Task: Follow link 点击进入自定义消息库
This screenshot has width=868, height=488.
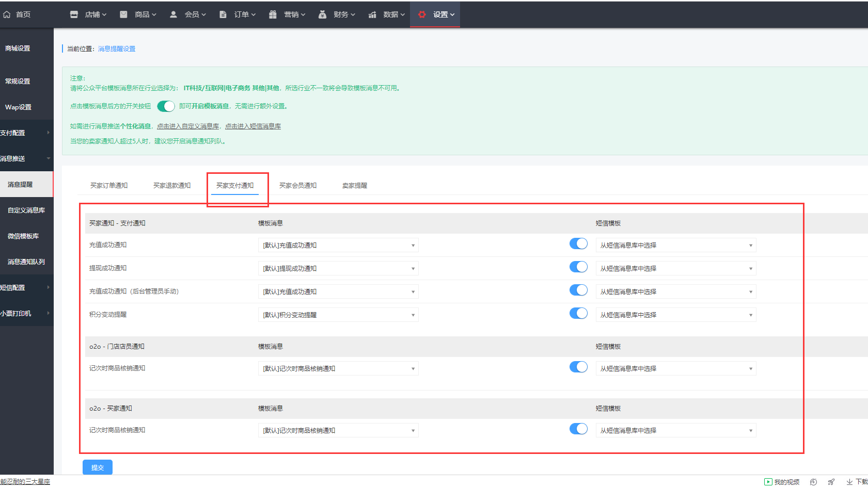Action: tap(188, 126)
